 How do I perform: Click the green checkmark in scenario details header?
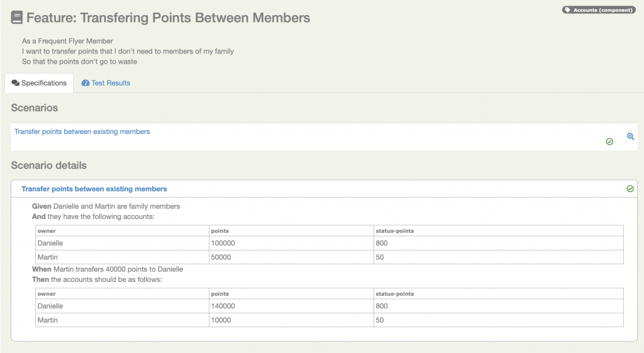(630, 189)
